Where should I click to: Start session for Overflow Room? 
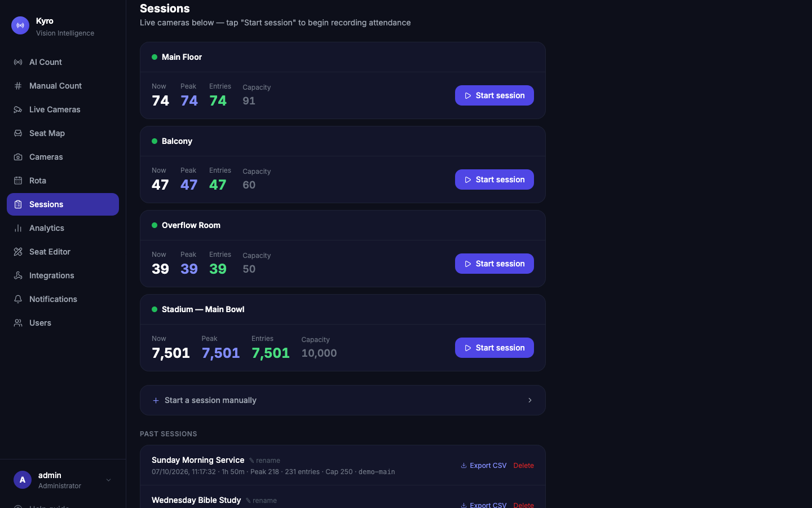point(495,264)
